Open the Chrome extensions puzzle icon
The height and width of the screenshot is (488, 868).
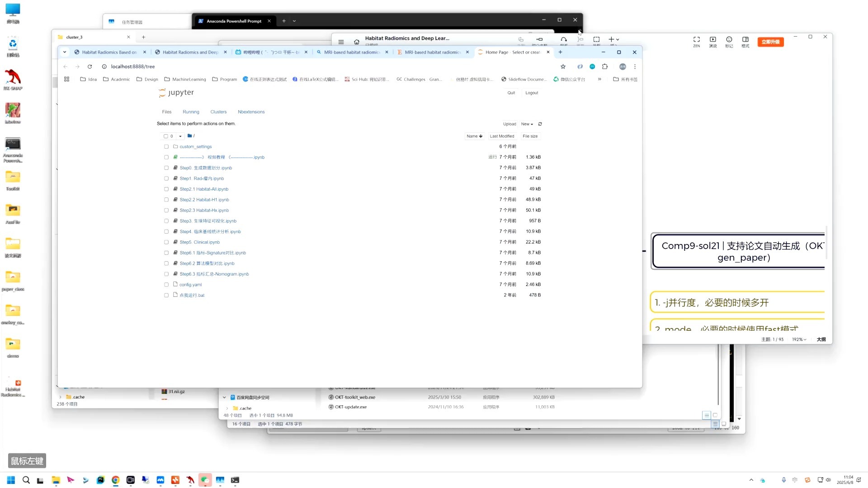pos(605,66)
